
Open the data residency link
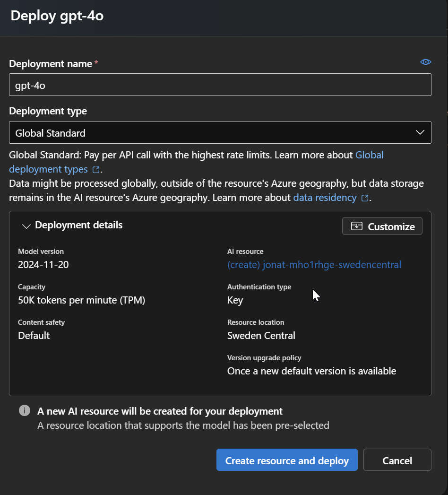pos(325,198)
